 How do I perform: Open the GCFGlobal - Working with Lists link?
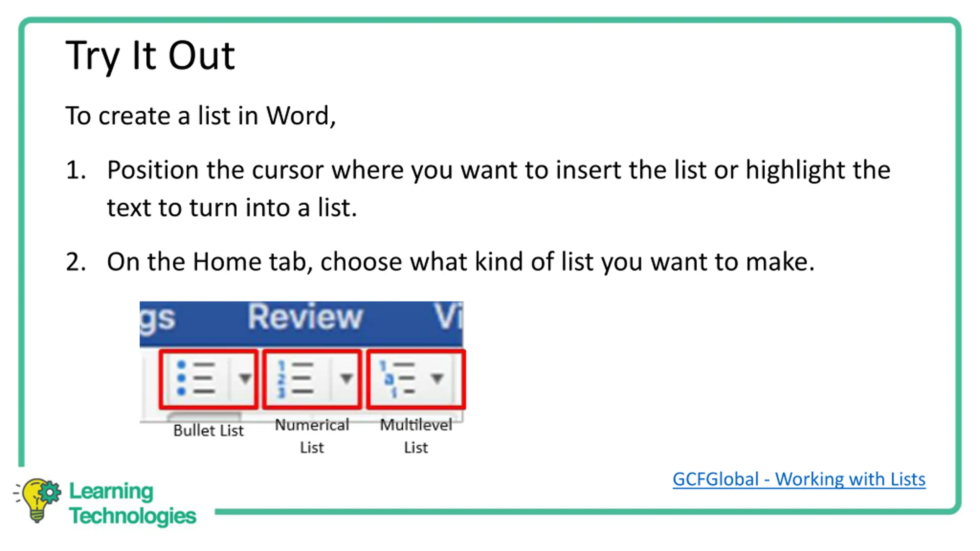click(799, 479)
